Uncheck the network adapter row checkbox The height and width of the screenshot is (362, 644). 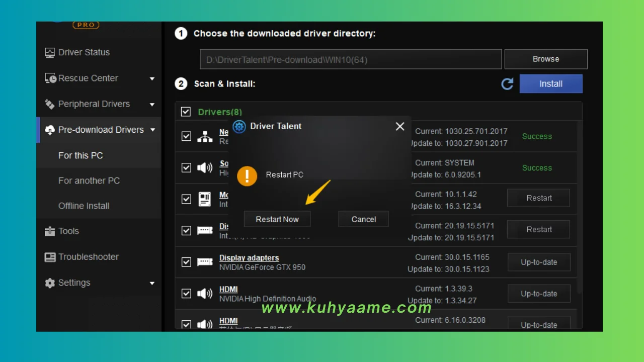click(x=186, y=136)
